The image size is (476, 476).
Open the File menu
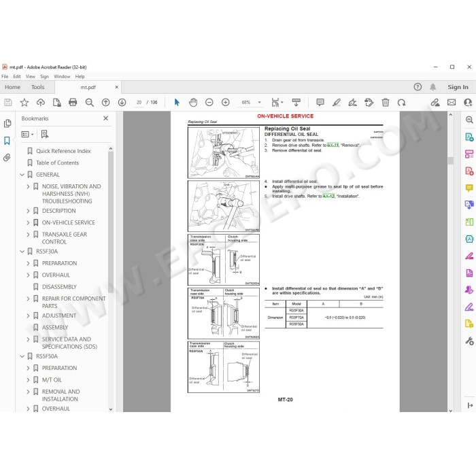[5, 76]
